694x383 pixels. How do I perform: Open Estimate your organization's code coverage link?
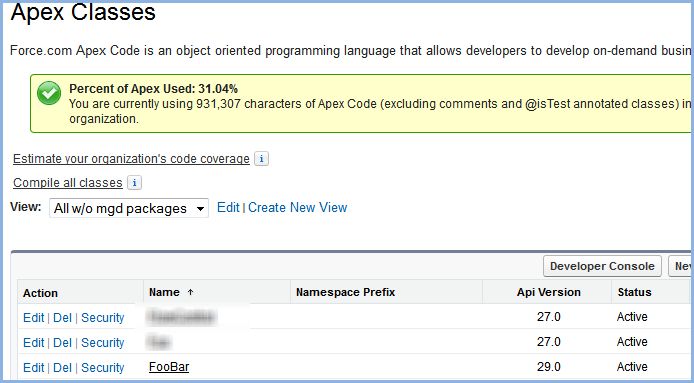click(131, 159)
